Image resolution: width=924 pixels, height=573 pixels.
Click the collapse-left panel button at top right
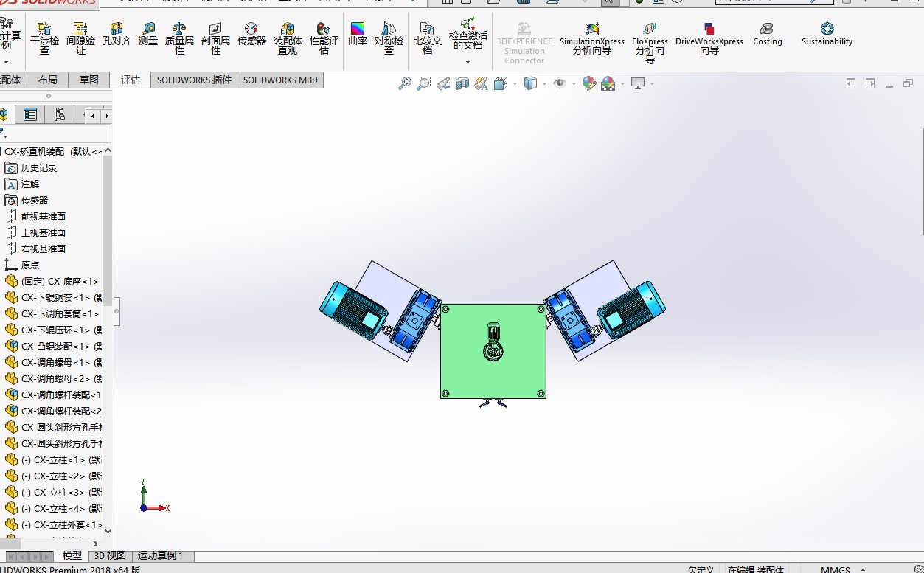coord(850,83)
